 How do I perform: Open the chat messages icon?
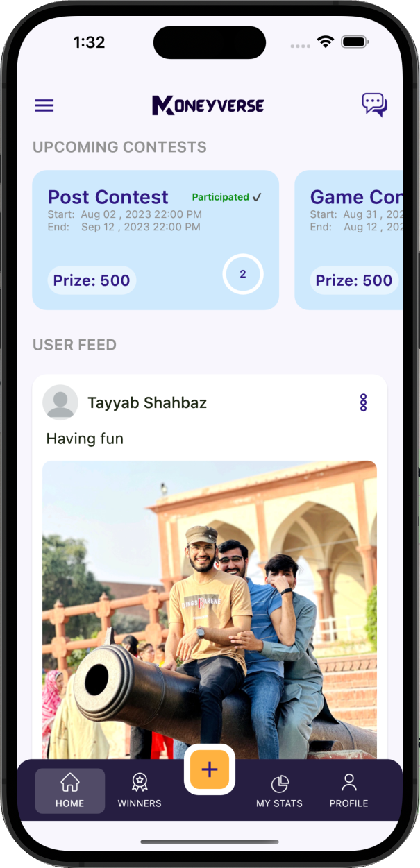[x=374, y=105]
